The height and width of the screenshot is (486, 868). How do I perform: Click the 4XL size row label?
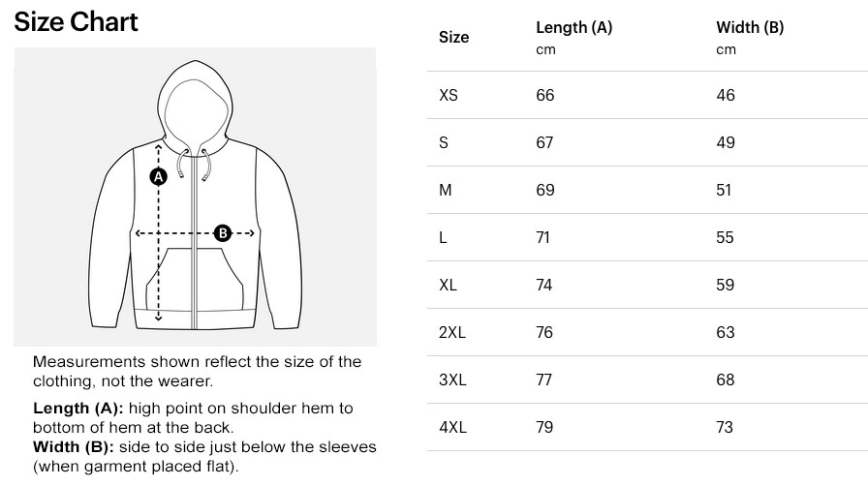point(452,427)
